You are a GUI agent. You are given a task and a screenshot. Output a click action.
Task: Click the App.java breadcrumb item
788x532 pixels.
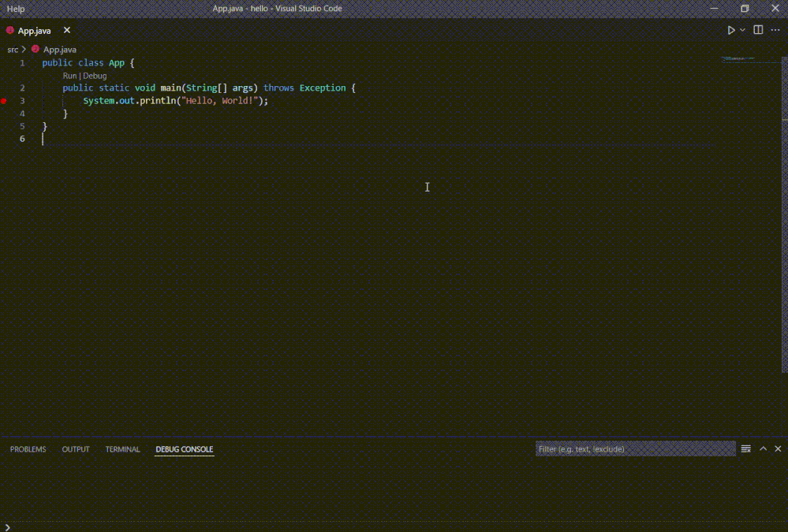(x=60, y=49)
